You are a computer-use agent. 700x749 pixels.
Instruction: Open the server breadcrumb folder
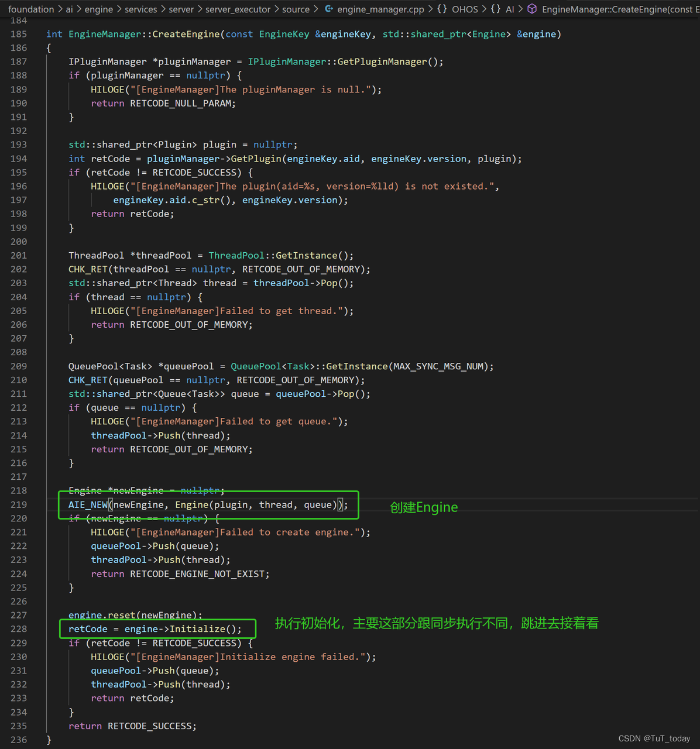[181, 9]
